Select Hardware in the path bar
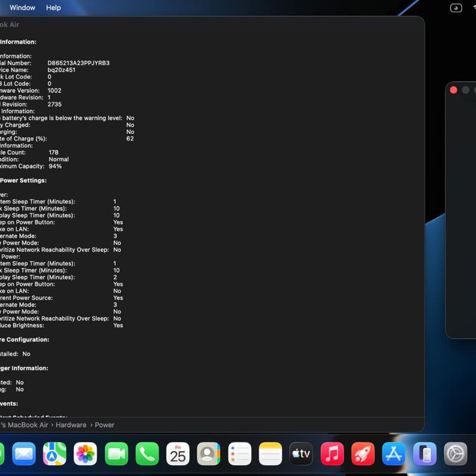This screenshot has height=476, width=476. [x=71, y=425]
